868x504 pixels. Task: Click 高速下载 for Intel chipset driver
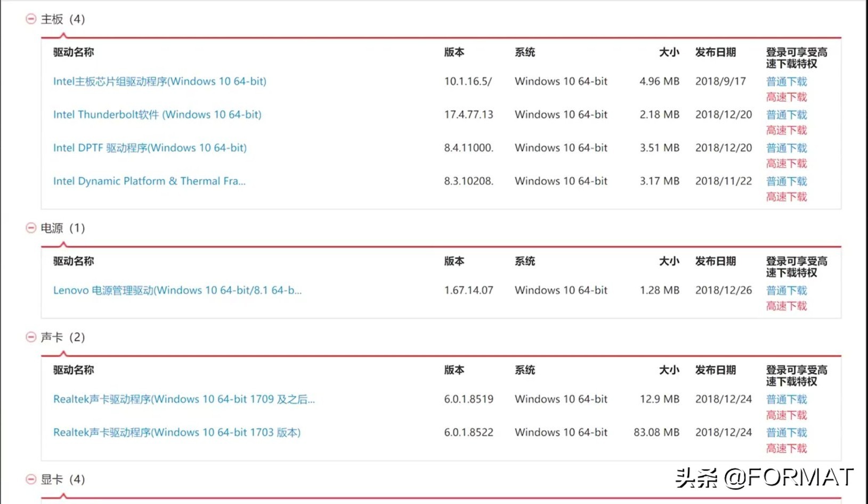point(786,97)
